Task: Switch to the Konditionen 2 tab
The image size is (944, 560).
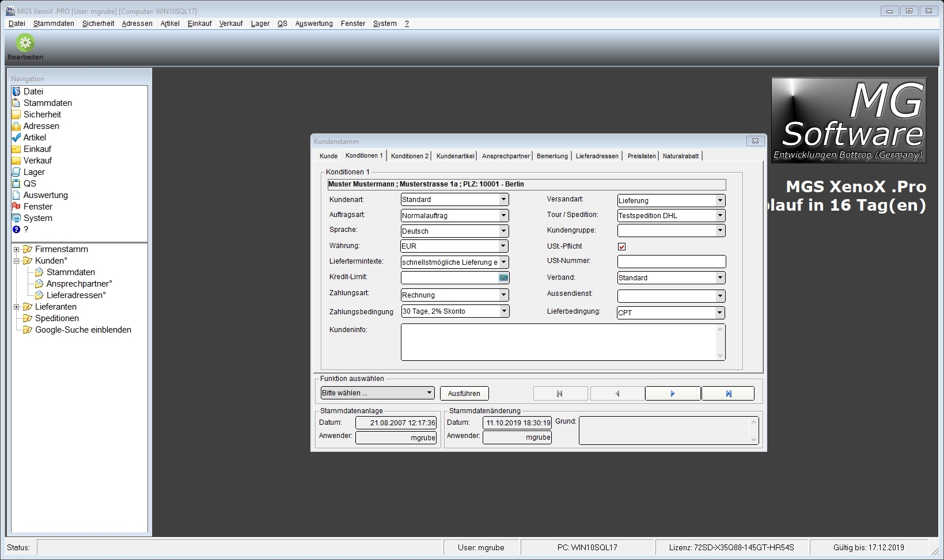Action: [x=410, y=156]
